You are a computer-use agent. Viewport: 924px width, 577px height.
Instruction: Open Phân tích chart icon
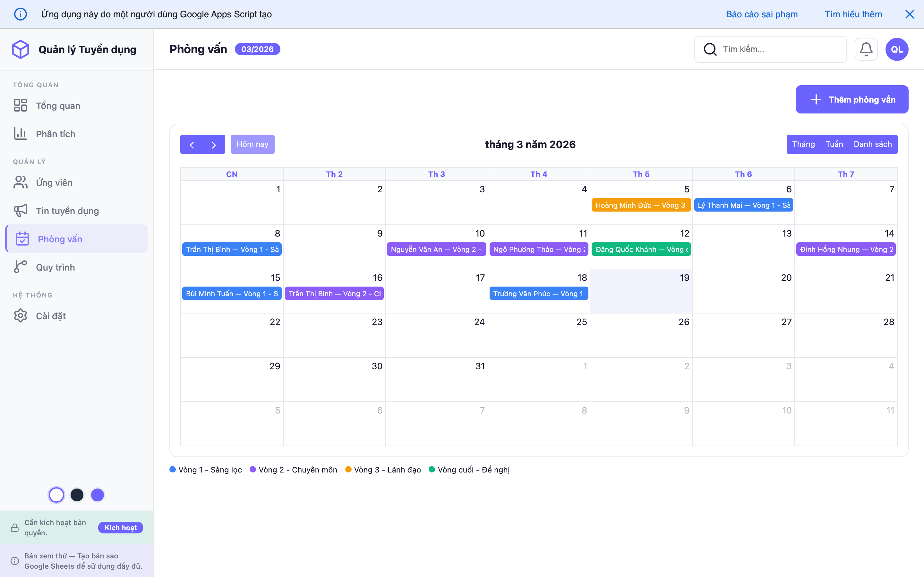click(21, 134)
